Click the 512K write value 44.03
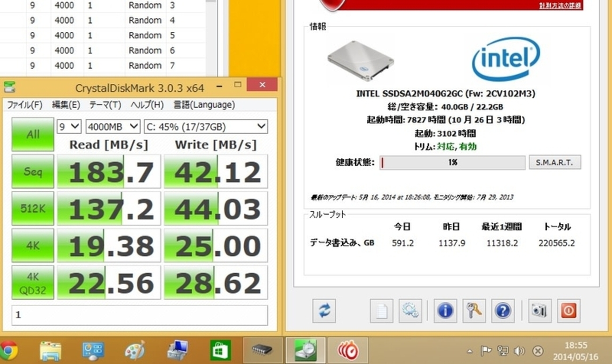The height and width of the screenshot is (364, 612). point(216,208)
